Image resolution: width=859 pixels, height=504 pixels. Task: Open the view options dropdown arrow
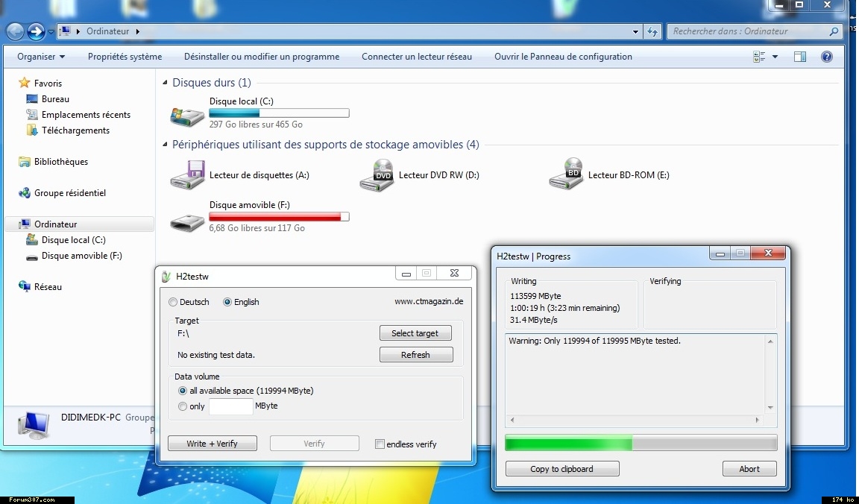[775, 57]
